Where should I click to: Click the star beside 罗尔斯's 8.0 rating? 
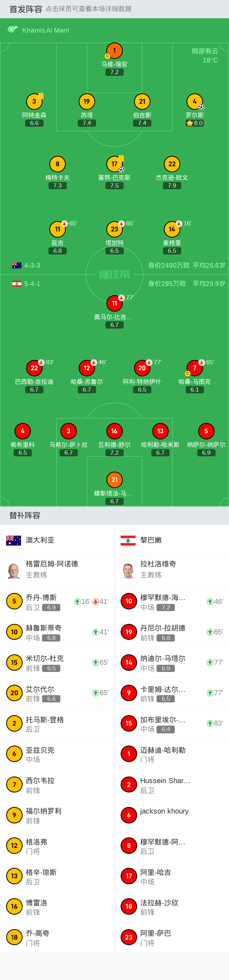(x=189, y=123)
